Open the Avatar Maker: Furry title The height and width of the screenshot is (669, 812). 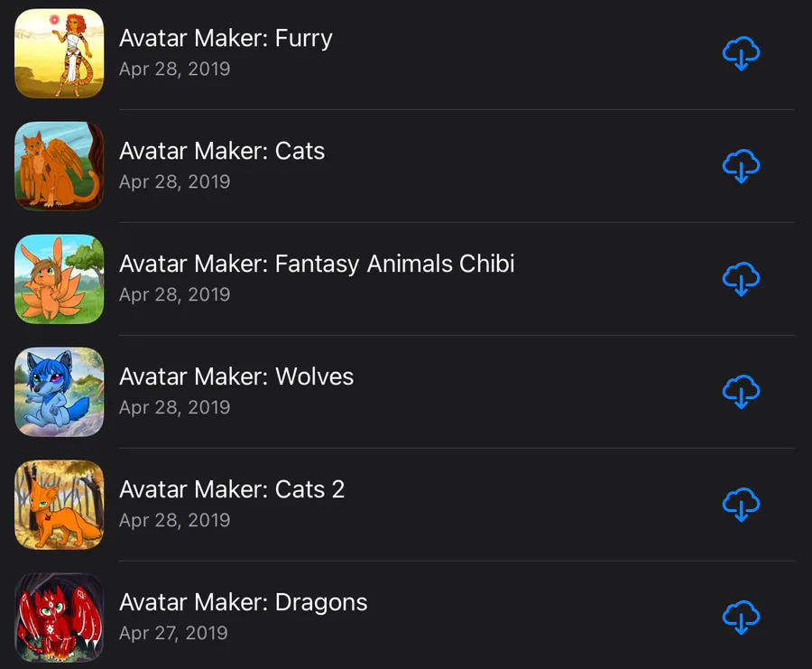pos(226,38)
